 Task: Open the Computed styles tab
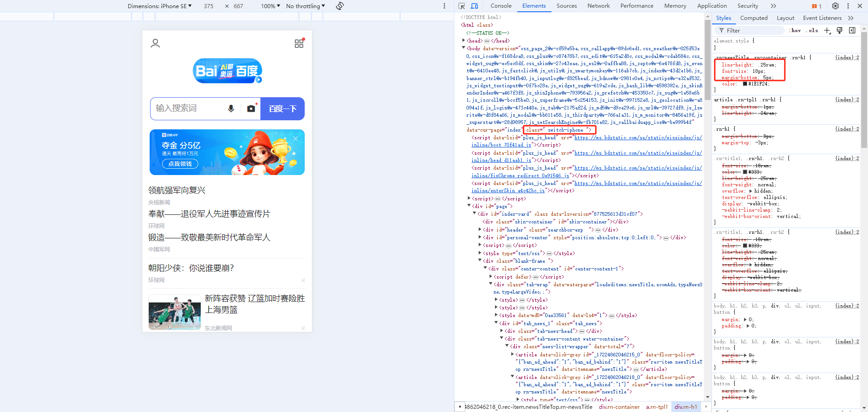click(x=754, y=18)
